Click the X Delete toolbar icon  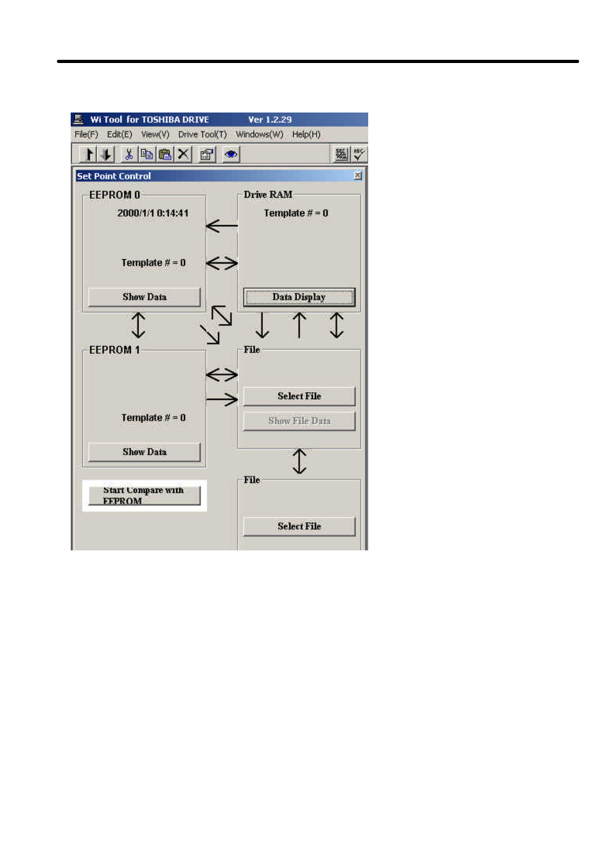[x=183, y=154]
